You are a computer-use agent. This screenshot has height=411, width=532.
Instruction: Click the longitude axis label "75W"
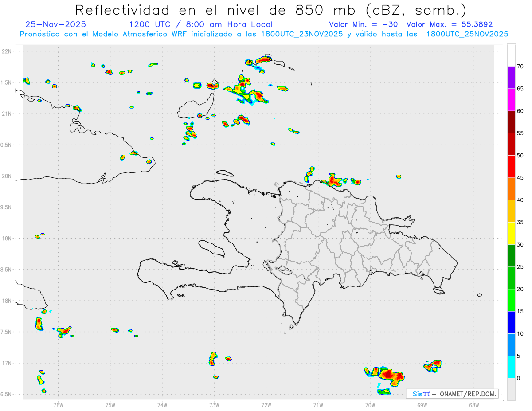tap(110, 405)
